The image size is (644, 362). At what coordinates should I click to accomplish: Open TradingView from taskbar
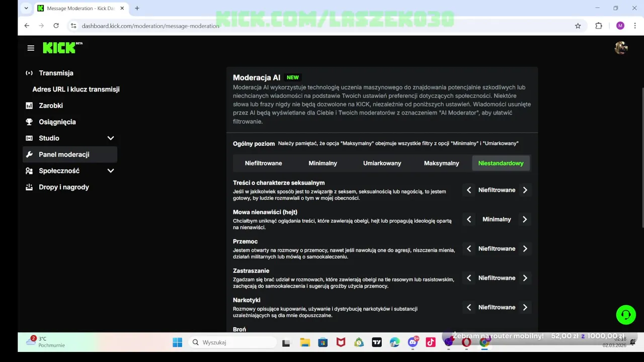coord(377,342)
